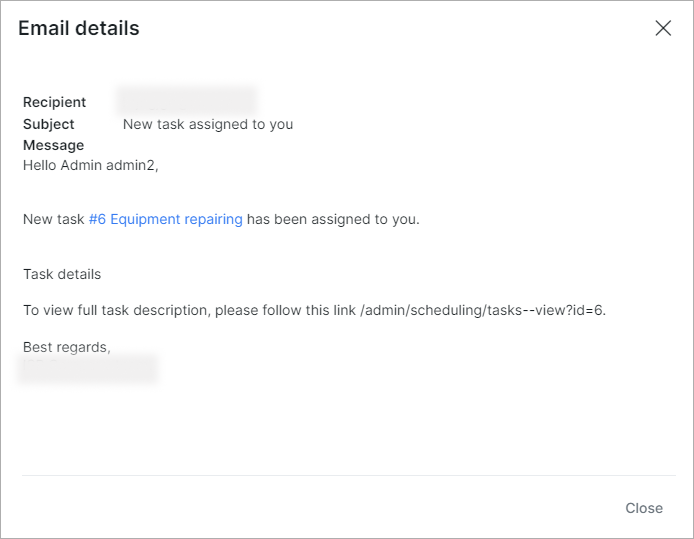694x539 pixels.
Task: Click the words New task before the link
Action: [x=54, y=219]
